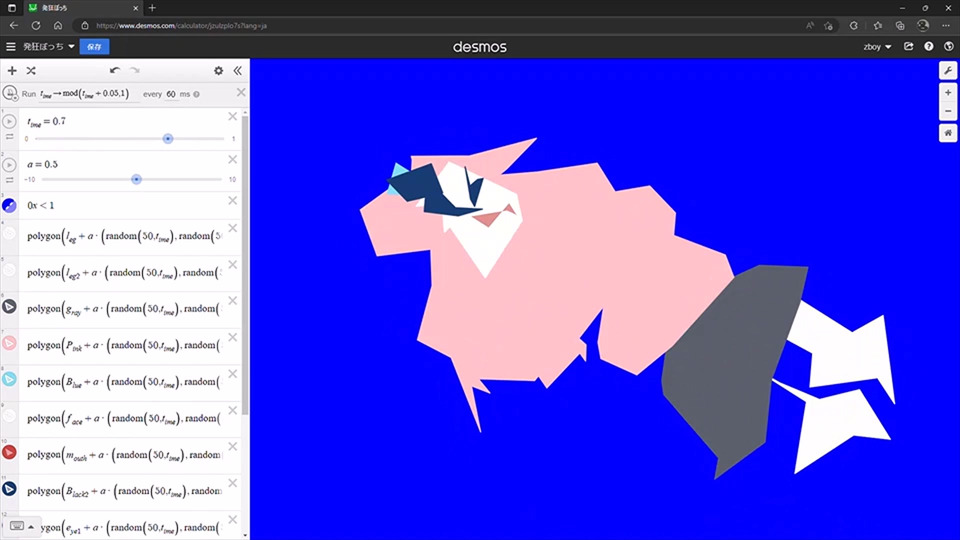Play the t_ime slider animation

pos(9,121)
